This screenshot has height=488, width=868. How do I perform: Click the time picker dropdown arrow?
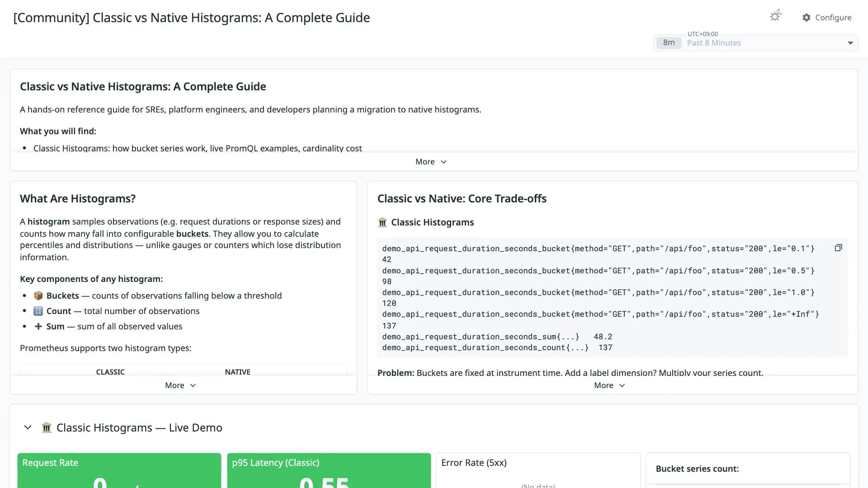[850, 43]
